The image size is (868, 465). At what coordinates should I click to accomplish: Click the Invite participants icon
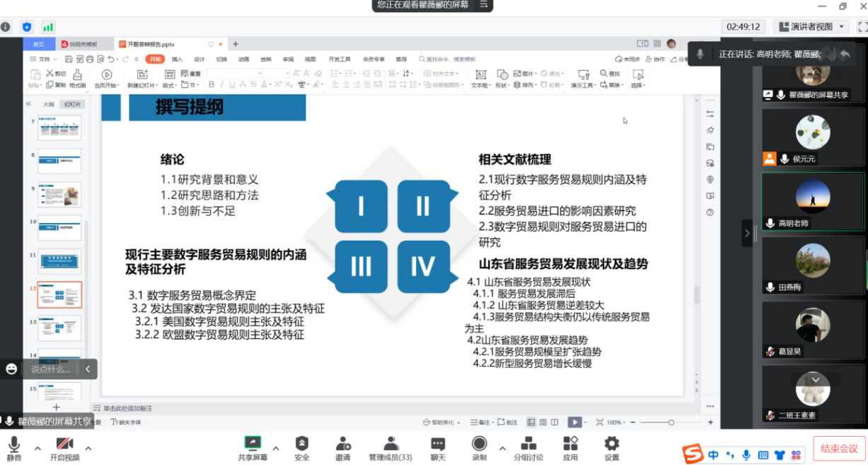pos(343,448)
